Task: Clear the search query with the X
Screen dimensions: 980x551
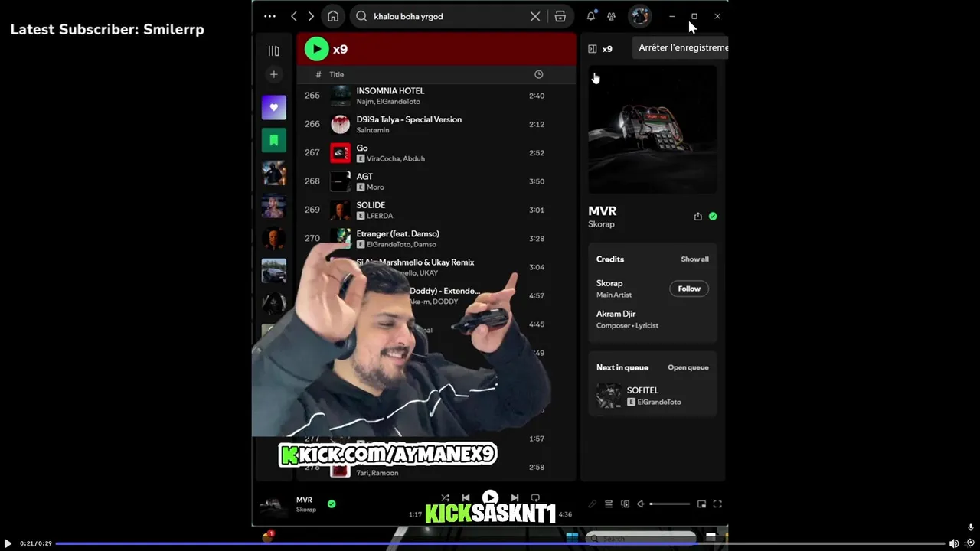Action: (x=535, y=16)
